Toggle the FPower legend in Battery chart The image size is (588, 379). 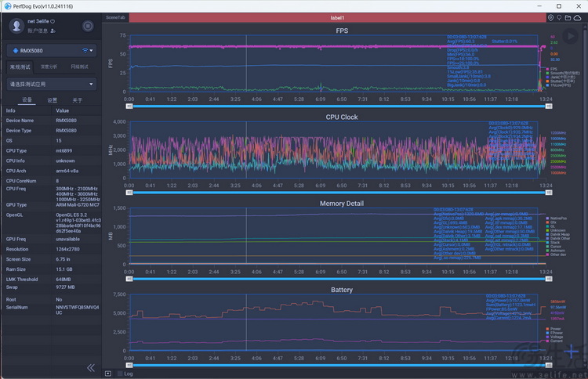click(554, 333)
